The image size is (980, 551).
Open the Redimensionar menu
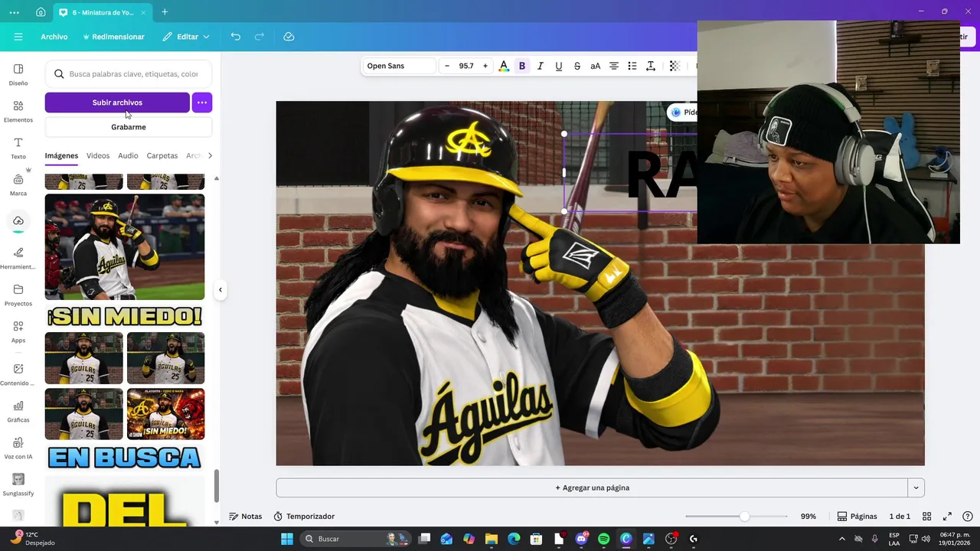[x=113, y=37]
